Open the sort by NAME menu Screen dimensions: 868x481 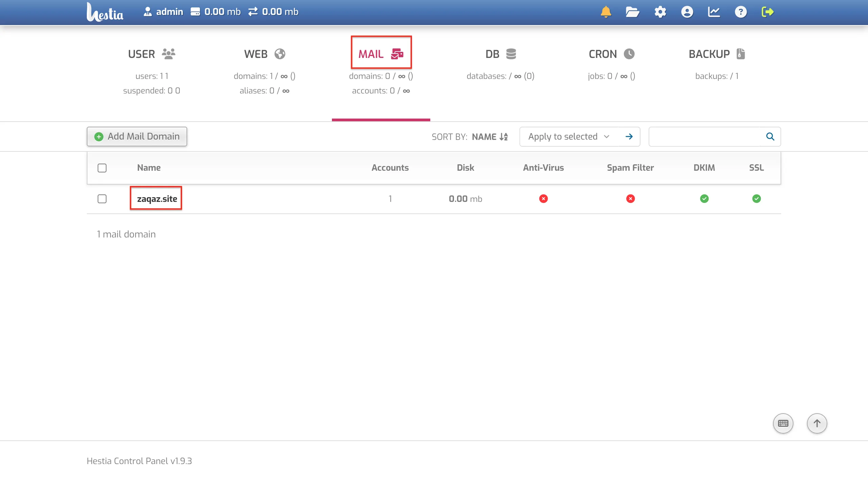490,137
